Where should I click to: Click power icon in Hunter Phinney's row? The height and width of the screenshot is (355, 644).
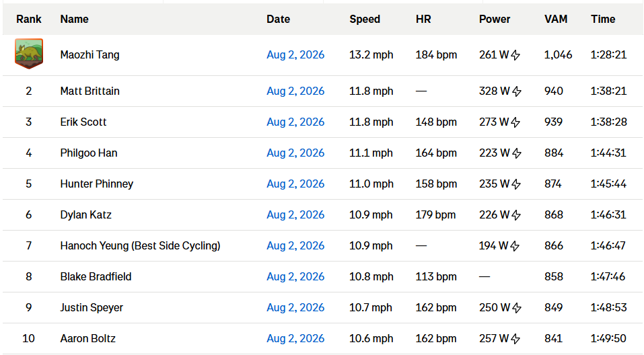click(x=516, y=184)
